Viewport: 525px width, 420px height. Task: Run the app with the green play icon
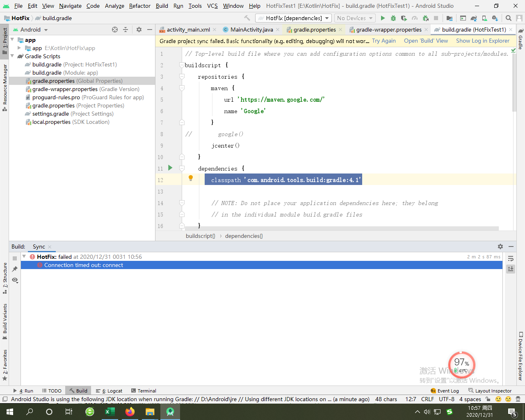coord(383,18)
